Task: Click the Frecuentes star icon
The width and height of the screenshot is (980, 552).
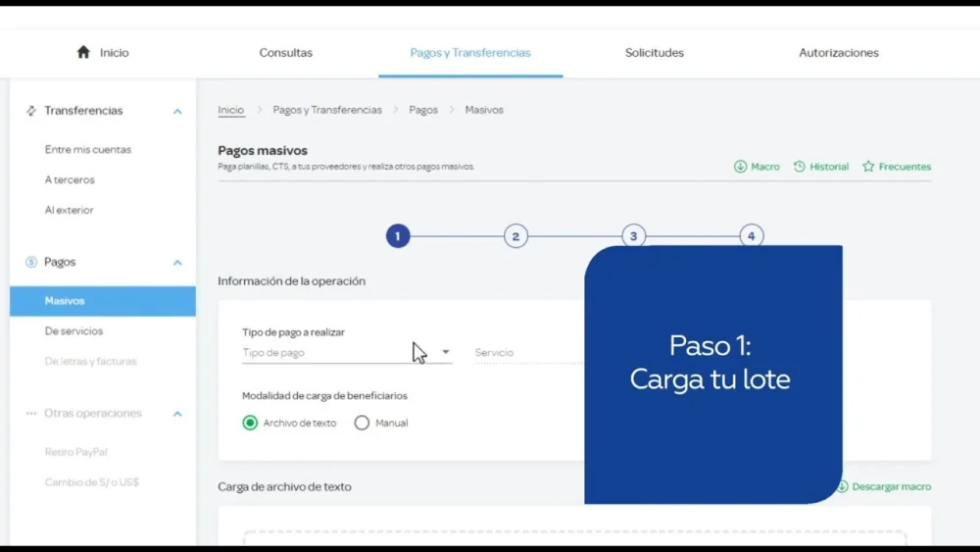Action: coord(868,167)
